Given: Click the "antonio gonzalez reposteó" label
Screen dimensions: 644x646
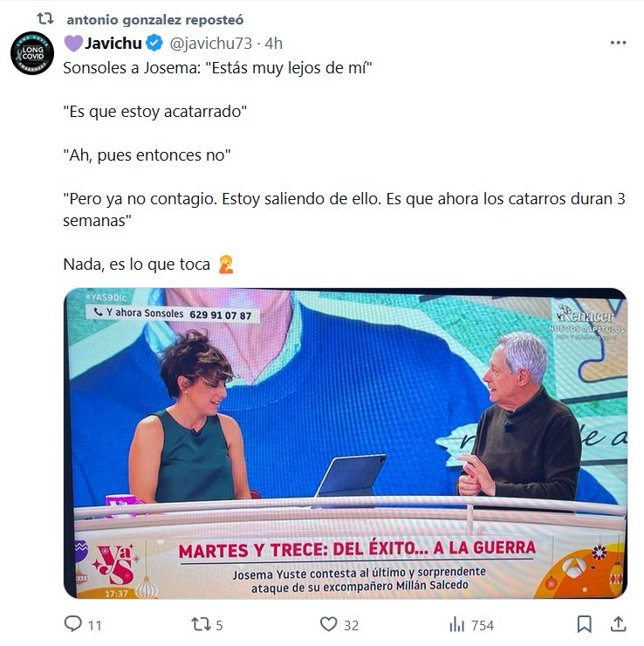Looking at the screenshot, I should tap(154, 20).
